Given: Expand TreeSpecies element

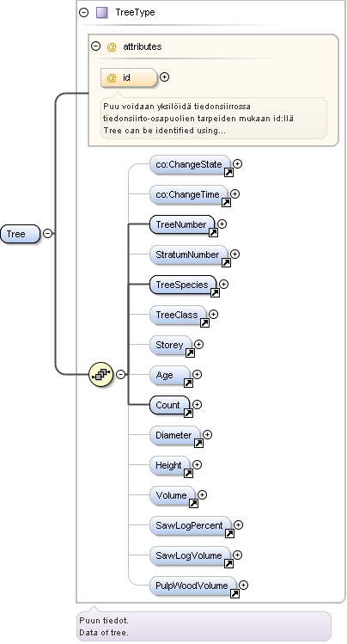Looking at the screenshot, I should (223, 284).
